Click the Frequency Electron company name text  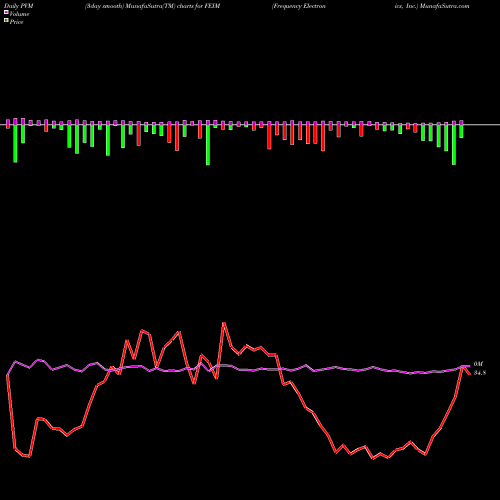[x=299, y=6]
